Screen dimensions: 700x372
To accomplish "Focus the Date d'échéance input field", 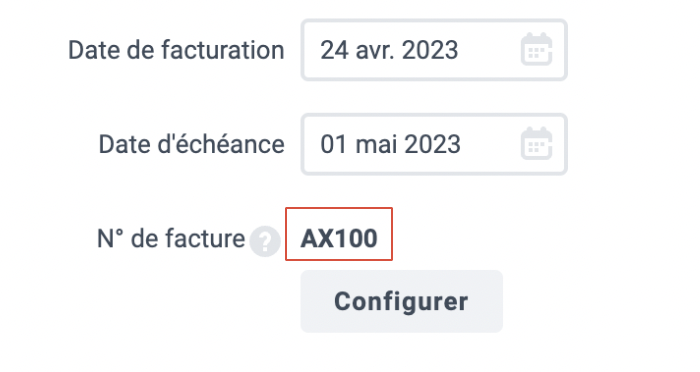I will coord(434,144).
